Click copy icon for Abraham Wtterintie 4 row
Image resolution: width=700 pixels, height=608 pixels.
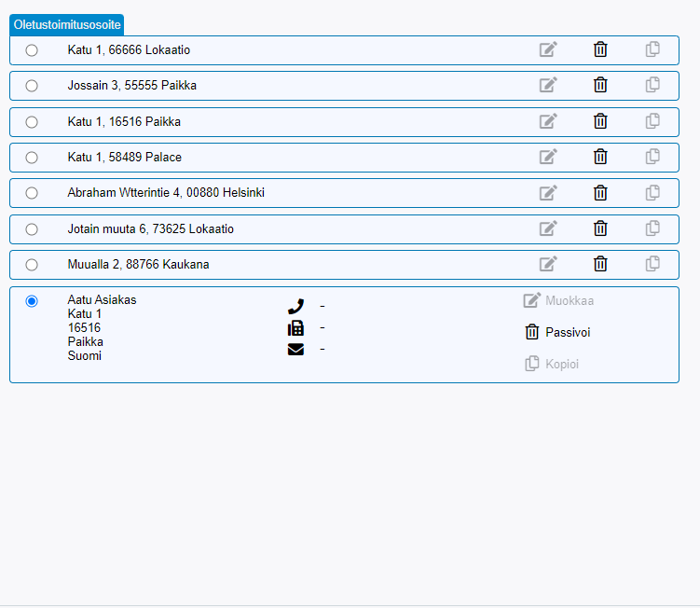(652, 192)
